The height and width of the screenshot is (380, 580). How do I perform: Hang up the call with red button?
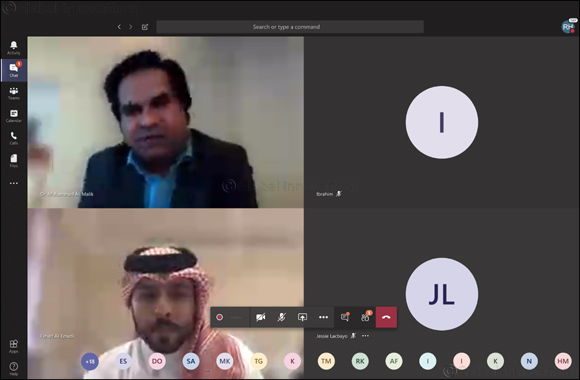tap(386, 317)
